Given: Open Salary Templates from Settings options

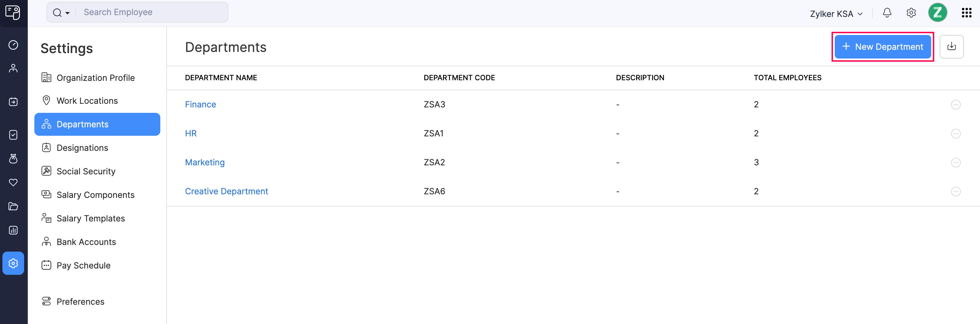Looking at the screenshot, I should (x=90, y=218).
